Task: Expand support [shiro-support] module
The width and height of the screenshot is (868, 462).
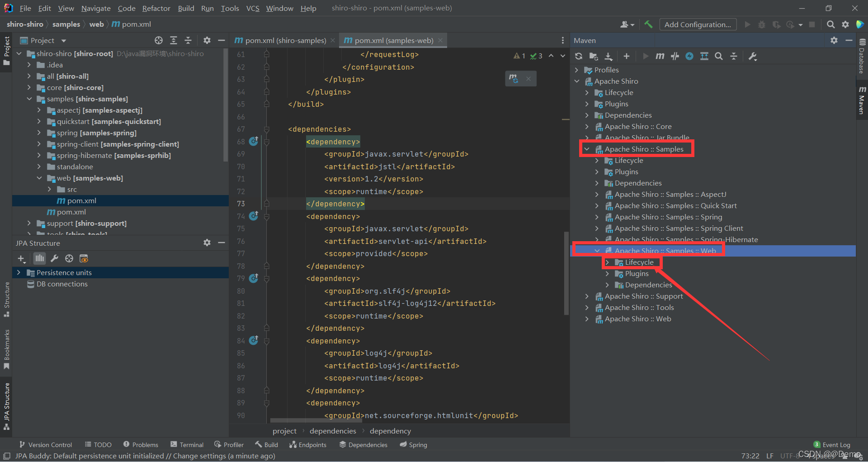Action: click(29, 223)
